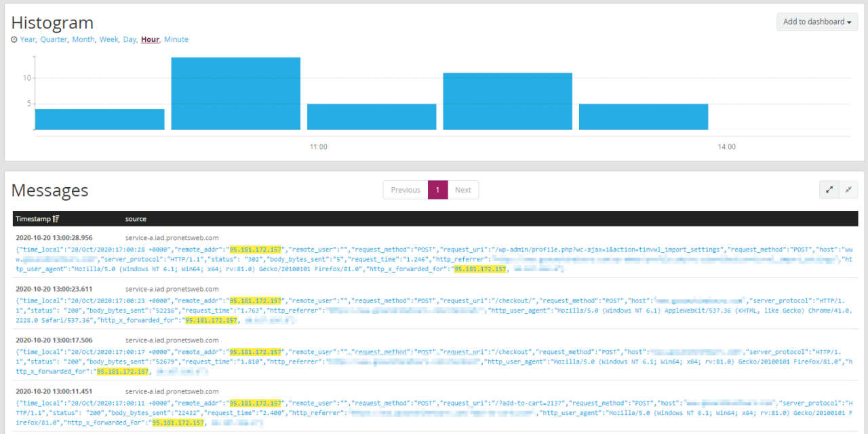Go to the Previous messages page
Image resolution: width=868 pixels, height=434 pixels.
[x=406, y=190]
